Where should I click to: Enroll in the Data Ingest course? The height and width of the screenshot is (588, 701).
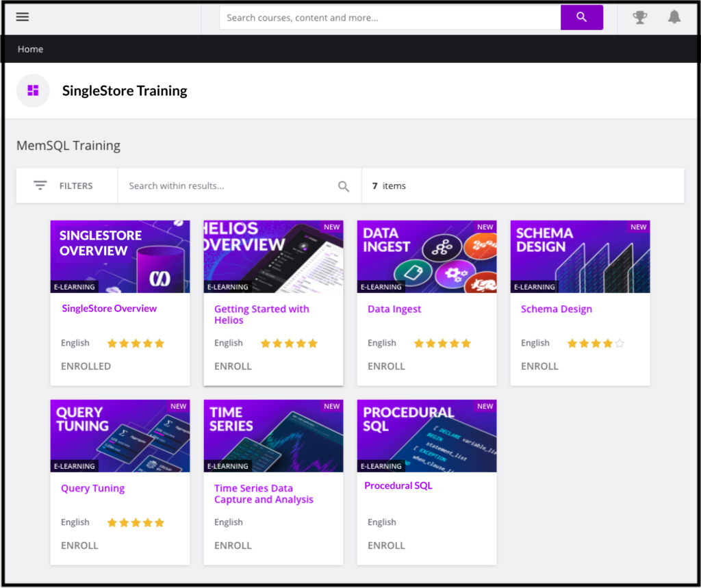[386, 366]
